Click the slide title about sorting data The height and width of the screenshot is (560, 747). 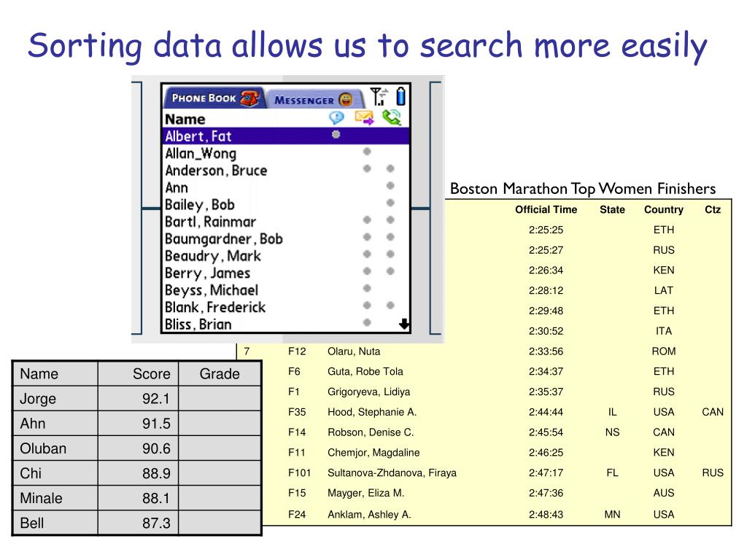(368, 46)
